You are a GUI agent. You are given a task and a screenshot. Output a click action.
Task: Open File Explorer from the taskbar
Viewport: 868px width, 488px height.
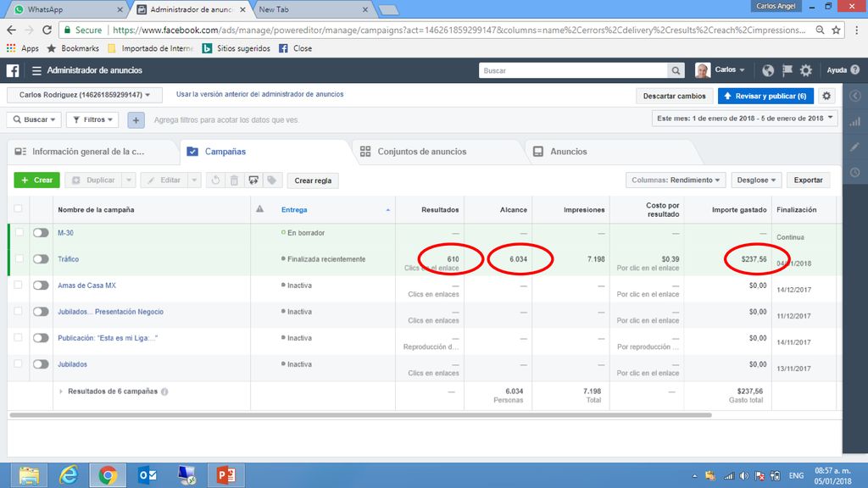29,475
